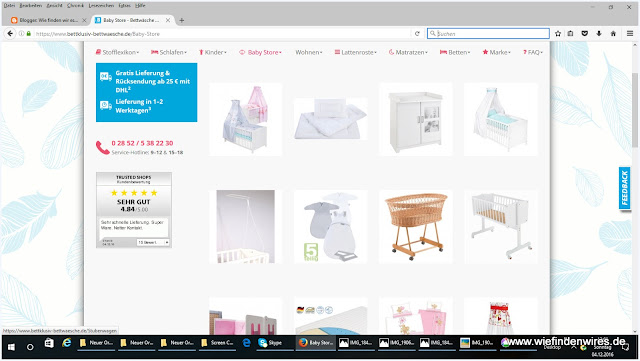The image size is (640, 361).
Task: Launch Microsoft Edge from the taskbar
Action: coord(247,343)
